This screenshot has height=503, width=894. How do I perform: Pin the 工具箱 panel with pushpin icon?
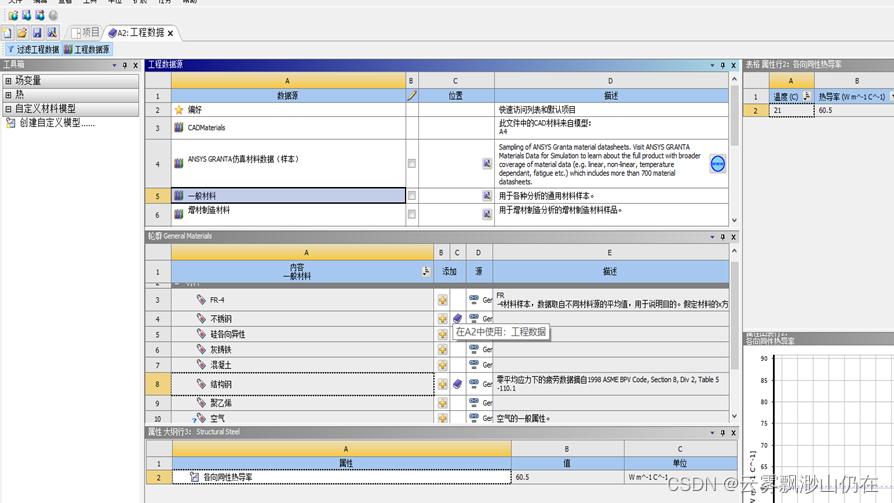[125, 65]
